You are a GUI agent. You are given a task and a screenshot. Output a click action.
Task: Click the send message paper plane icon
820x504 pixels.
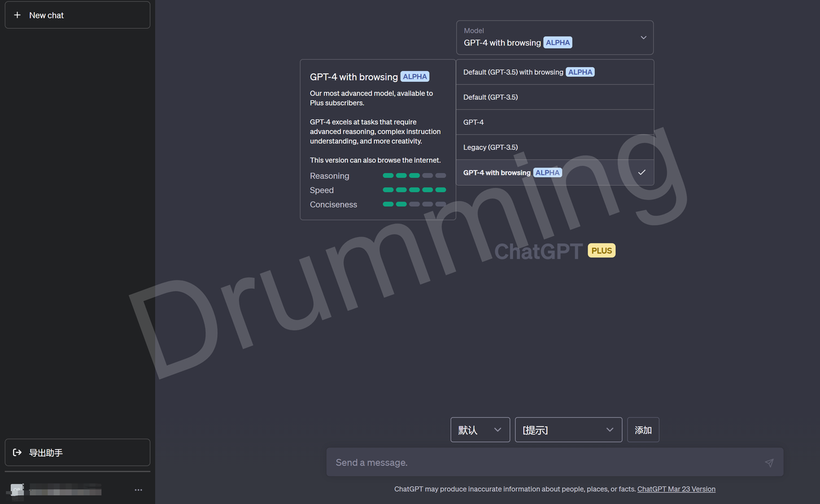tap(769, 462)
